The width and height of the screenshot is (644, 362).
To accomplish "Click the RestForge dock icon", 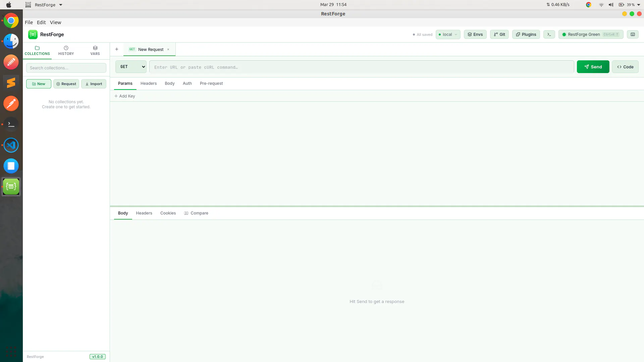I will 11,187.
